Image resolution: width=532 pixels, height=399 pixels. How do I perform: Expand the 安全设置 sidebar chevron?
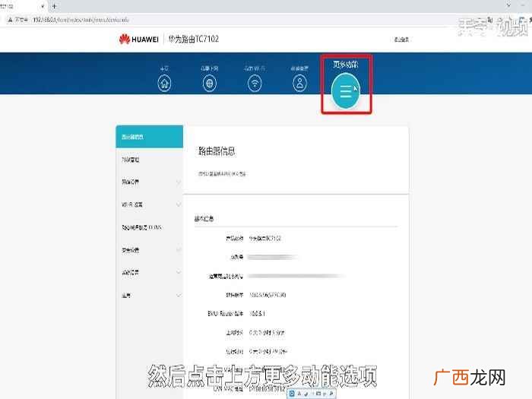[x=179, y=250]
